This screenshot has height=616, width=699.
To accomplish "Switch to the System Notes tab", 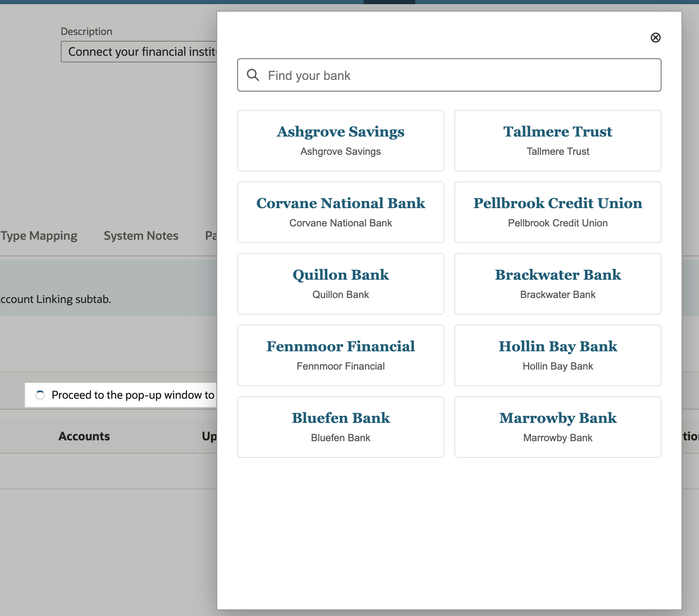I will [x=141, y=236].
